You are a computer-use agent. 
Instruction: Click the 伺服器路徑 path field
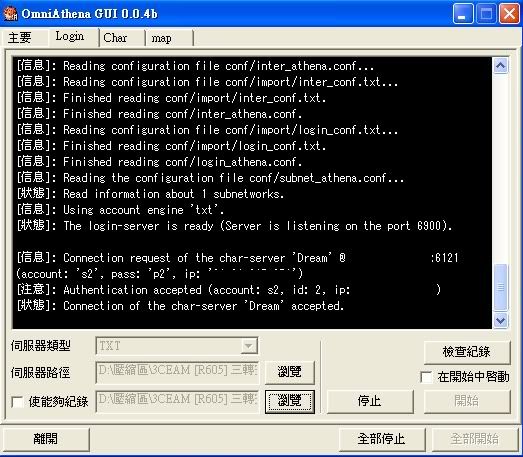point(177,372)
